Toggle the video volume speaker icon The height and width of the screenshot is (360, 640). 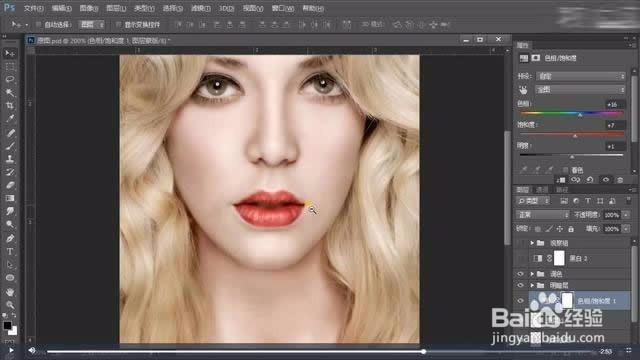pos(31,351)
